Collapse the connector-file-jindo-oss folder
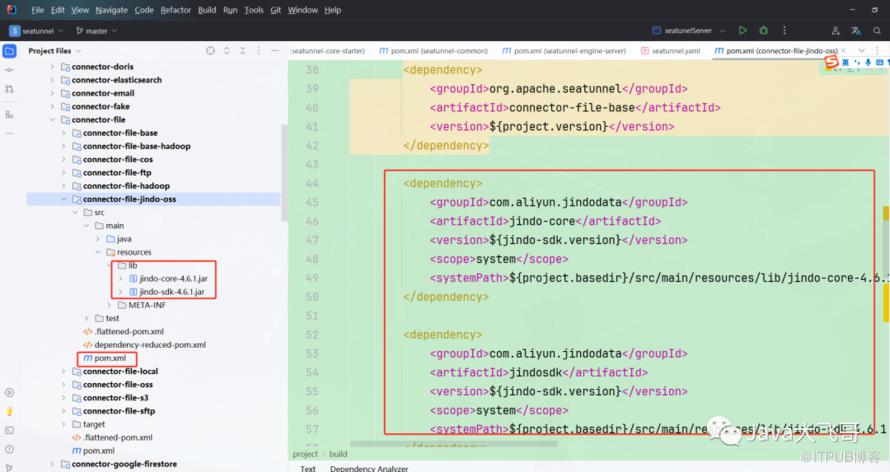This screenshot has width=890, height=472. click(x=64, y=199)
